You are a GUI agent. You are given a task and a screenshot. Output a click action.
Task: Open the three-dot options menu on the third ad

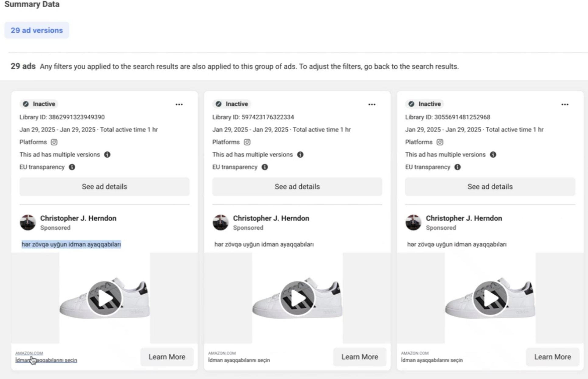pos(565,104)
